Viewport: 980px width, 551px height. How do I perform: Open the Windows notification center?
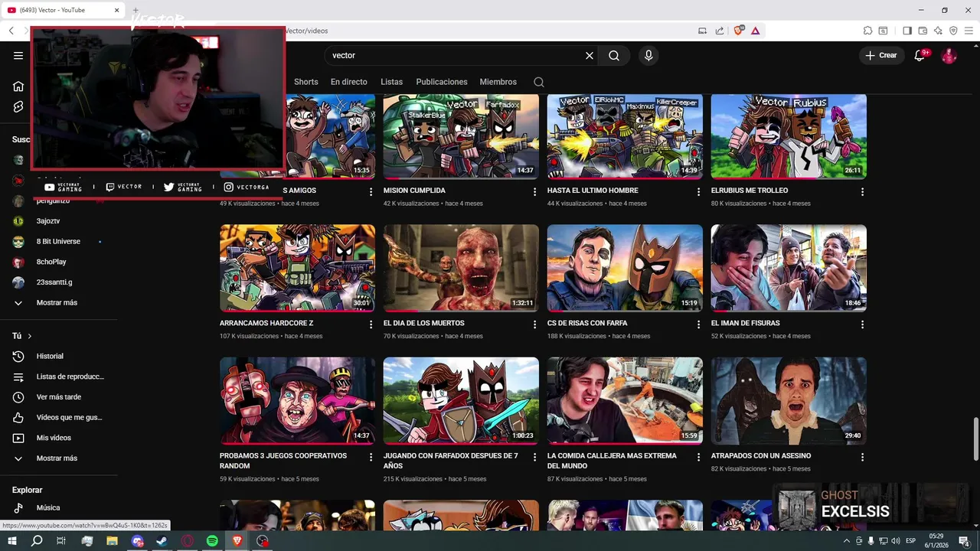[x=965, y=541]
